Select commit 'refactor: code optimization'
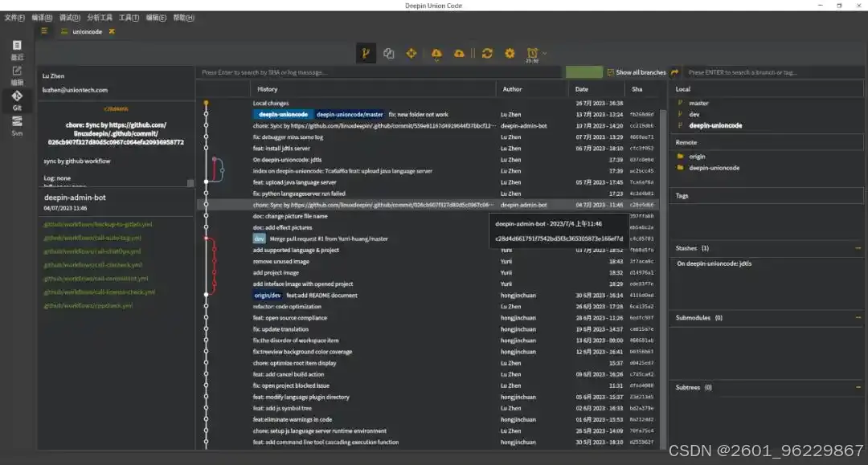The height and width of the screenshot is (465, 868). (429, 306)
